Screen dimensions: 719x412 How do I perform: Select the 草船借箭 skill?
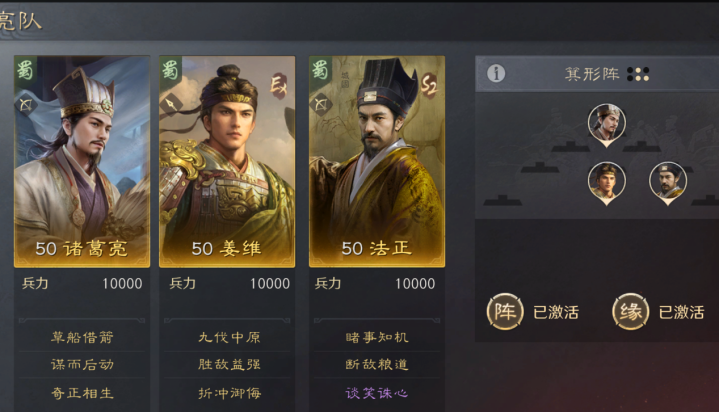82,338
